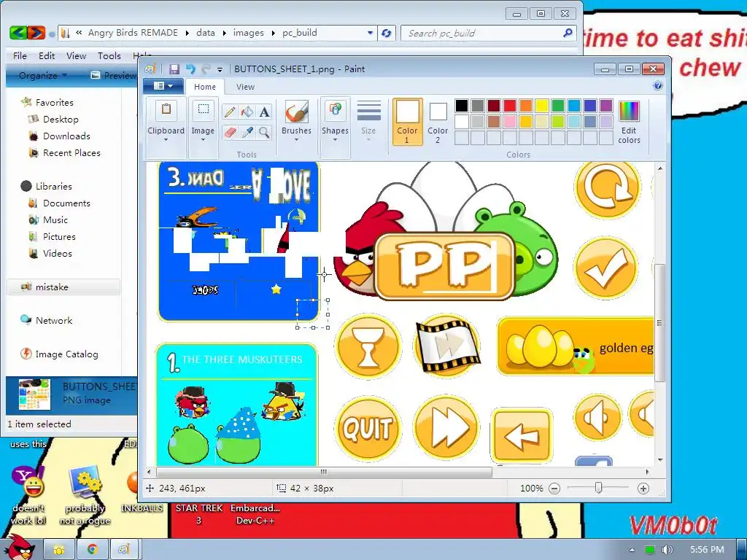Click 'data' in Explorer address path
The width and height of the screenshot is (747, 560).
tap(205, 33)
